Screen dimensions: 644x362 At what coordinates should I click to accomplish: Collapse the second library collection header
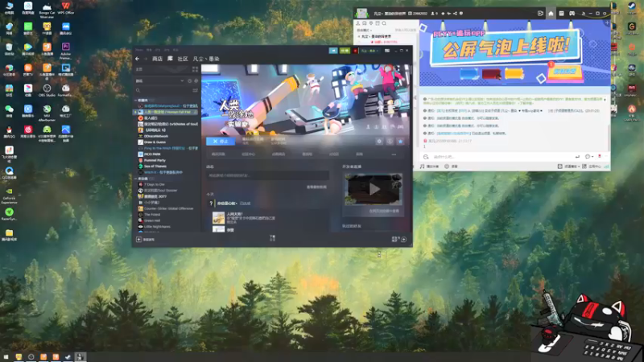point(143,179)
